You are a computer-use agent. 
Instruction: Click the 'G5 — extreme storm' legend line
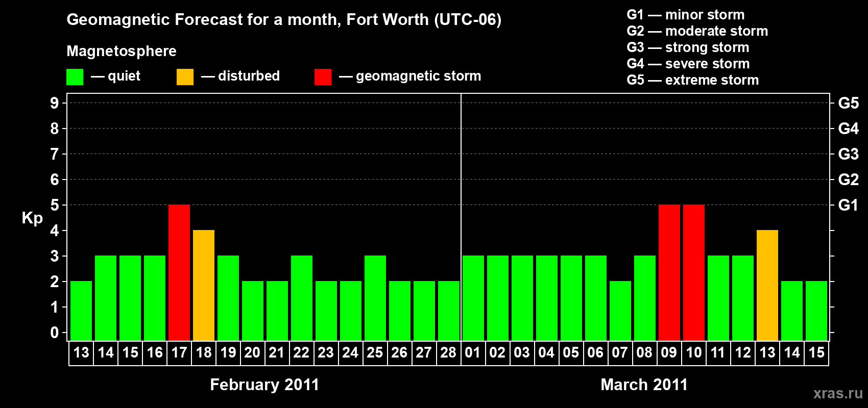[693, 80]
